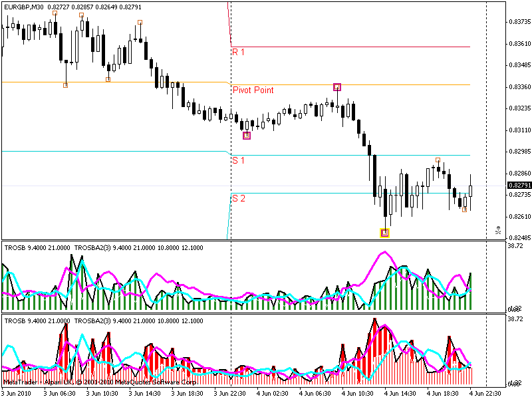
Task: Click the "3 Jun 14:30" time label
Action: (144, 394)
